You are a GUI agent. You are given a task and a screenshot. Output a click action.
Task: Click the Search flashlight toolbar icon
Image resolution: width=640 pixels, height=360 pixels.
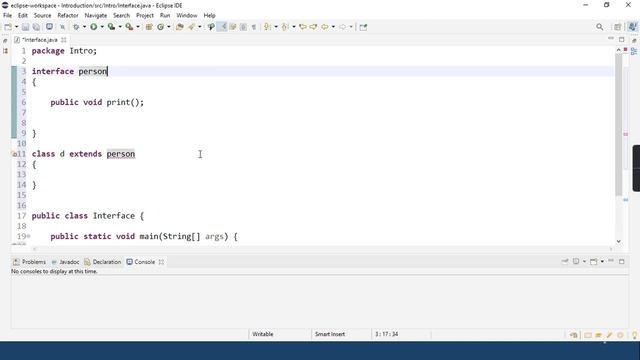click(x=191, y=27)
